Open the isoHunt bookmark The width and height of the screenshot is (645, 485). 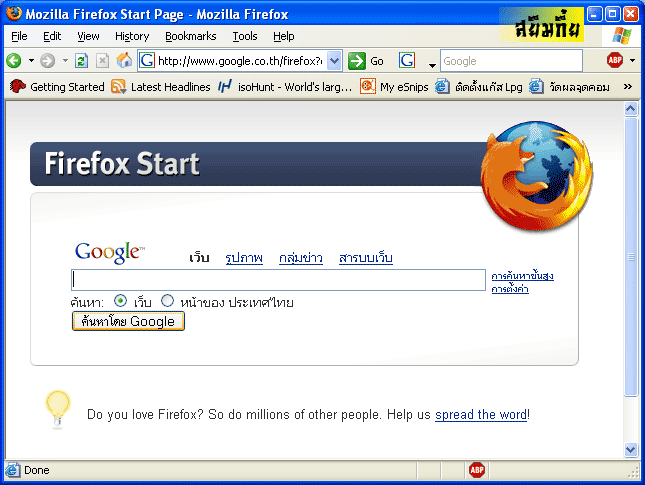coord(285,87)
